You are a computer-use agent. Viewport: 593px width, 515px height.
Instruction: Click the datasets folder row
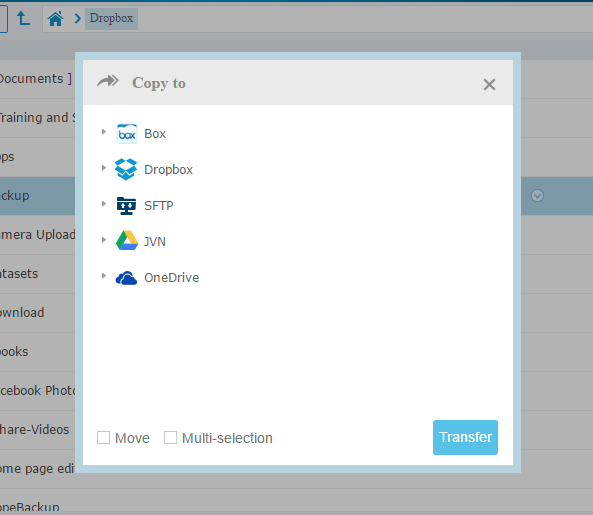tap(37, 274)
